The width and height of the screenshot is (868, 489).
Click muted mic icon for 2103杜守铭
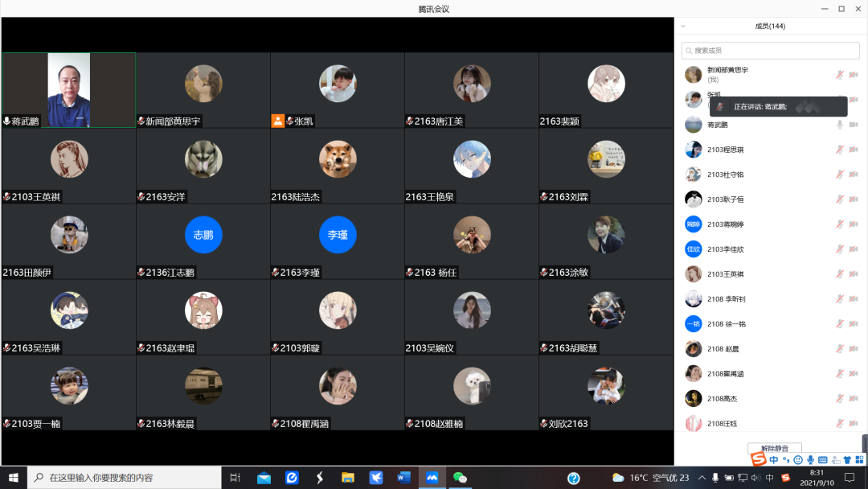[840, 175]
